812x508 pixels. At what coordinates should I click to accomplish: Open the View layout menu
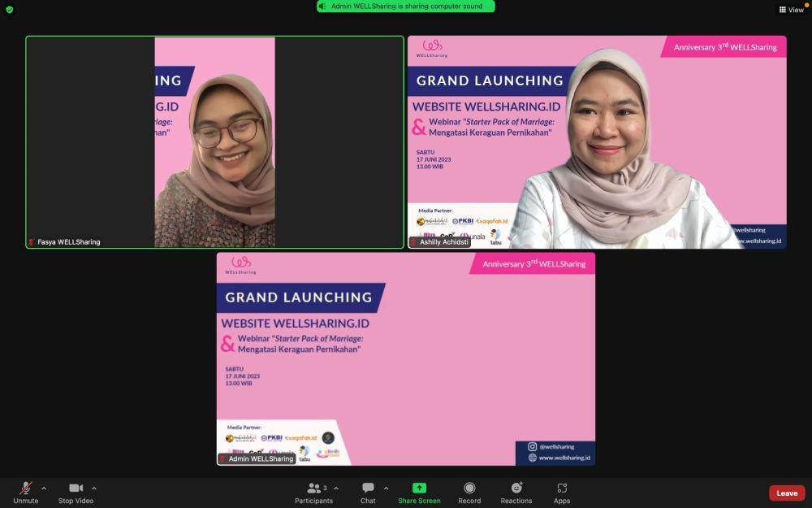792,10
